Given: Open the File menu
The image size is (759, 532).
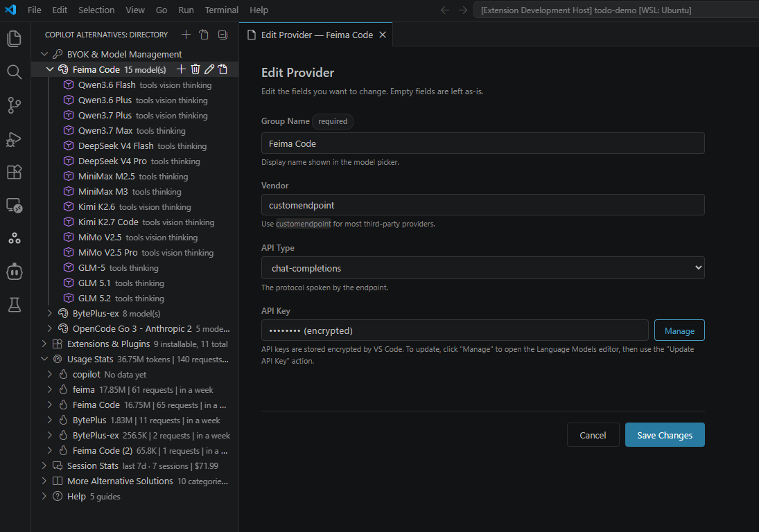Looking at the screenshot, I should click(x=35, y=10).
